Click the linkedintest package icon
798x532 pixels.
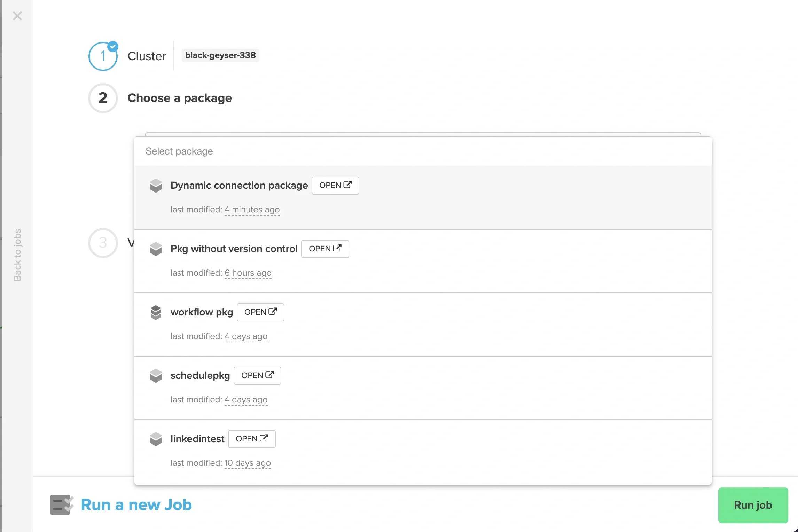[156, 439]
